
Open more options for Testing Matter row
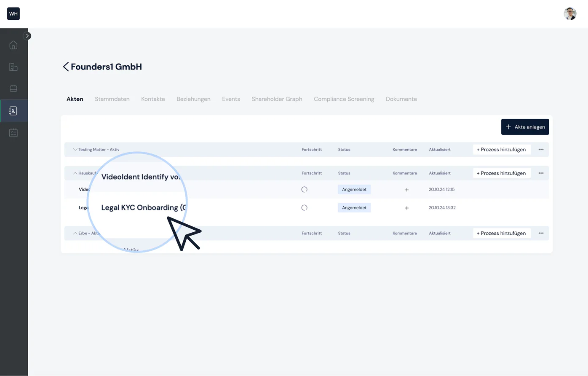541,150
